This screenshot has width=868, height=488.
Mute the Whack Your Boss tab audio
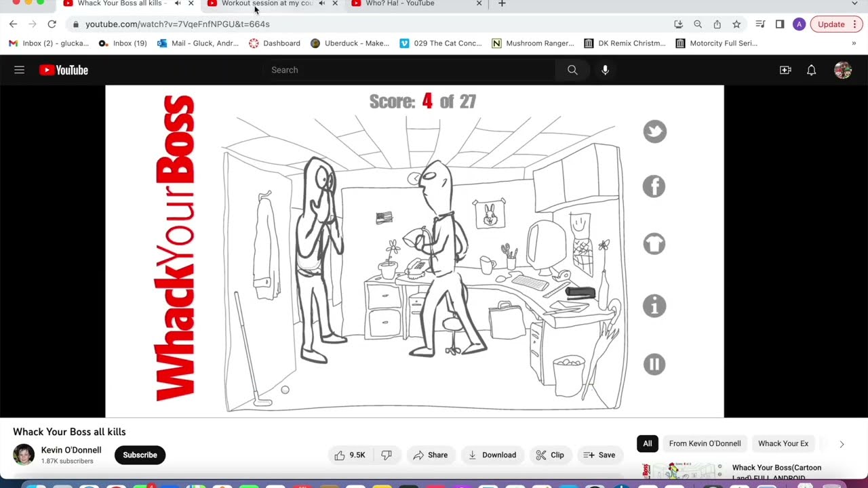(178, 3)
